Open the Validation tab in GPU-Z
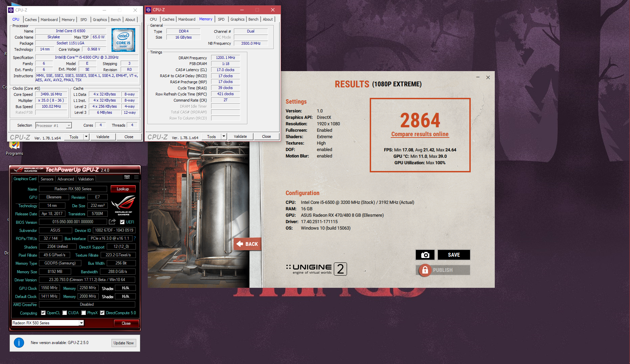 pyautogui.click(x=86, y=179)
